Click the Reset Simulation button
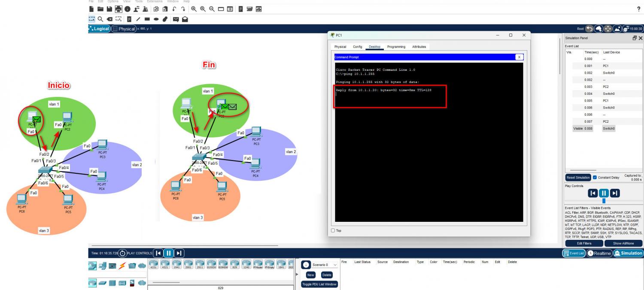This screenshot has height=290, width=644. click(x=578, y=178)
